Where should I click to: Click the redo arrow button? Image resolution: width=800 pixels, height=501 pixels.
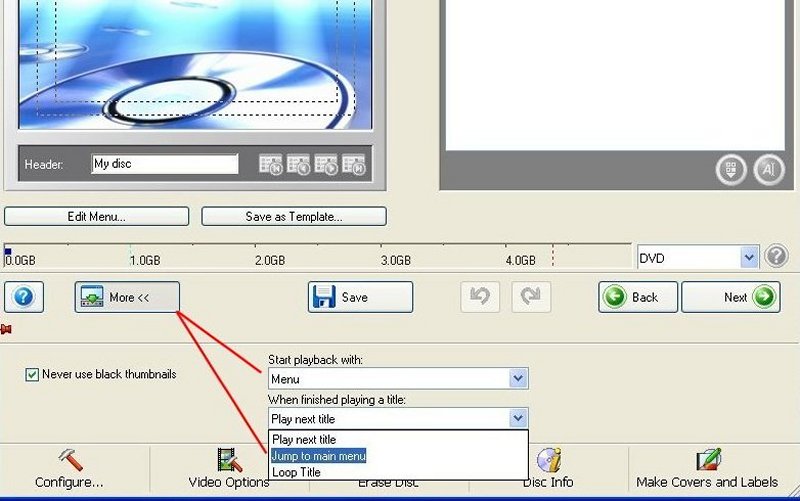[x=531, y=296]
